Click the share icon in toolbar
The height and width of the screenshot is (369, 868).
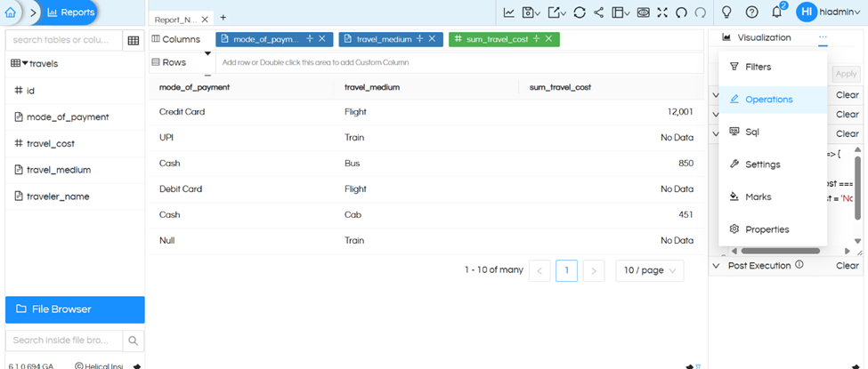click(598, 12)
